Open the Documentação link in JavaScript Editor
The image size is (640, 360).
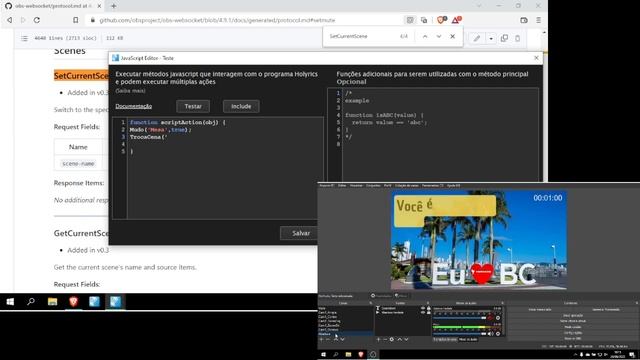click(133, 106)
